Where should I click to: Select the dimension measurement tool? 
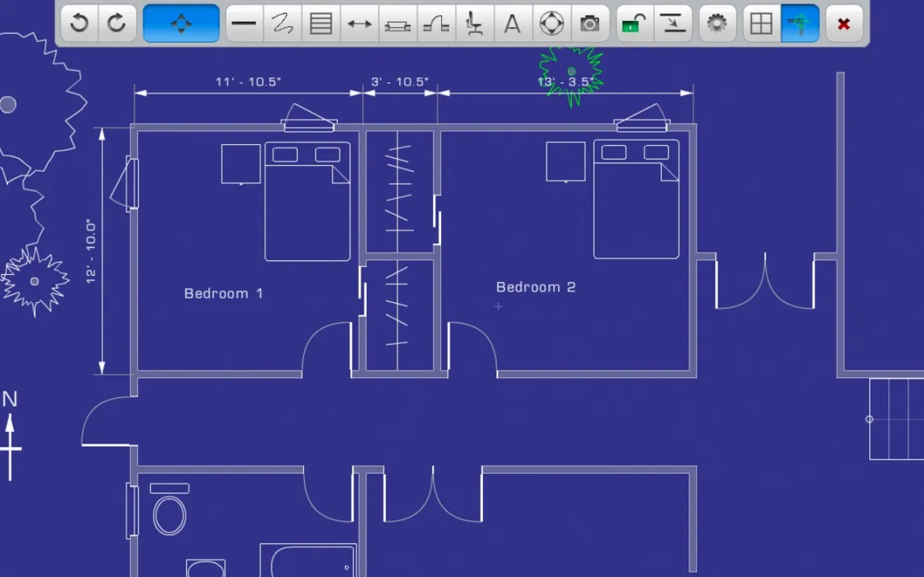pyautogui.click(x=360, y=23)
